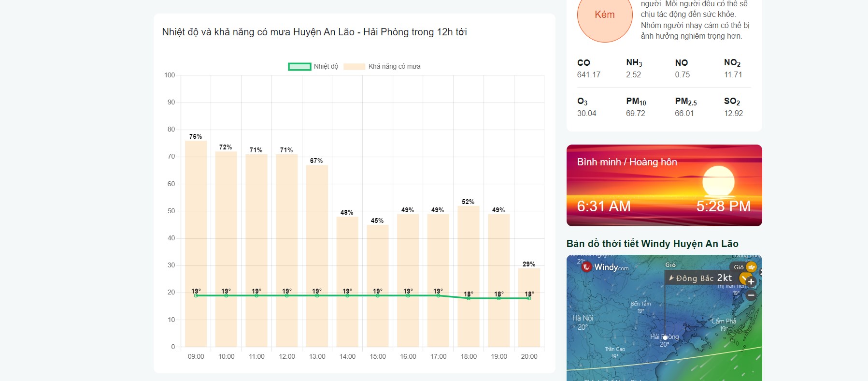Click the Trần Cao label on map
The width and height of the screenshot is (868, 381).
[x=615, y=349]
